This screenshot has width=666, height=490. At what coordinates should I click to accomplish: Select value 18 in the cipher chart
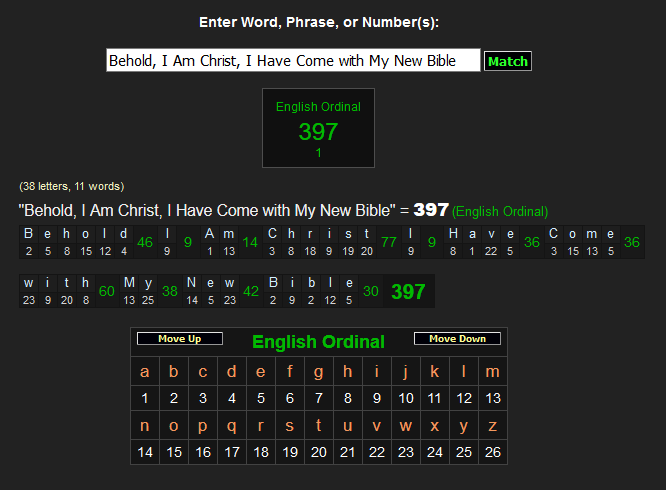[261, 452]
